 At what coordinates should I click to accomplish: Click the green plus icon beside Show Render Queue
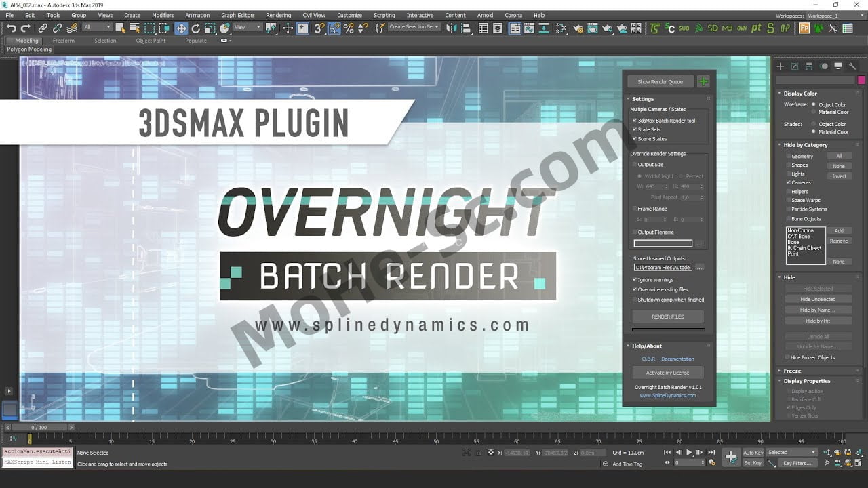[703, 81]
